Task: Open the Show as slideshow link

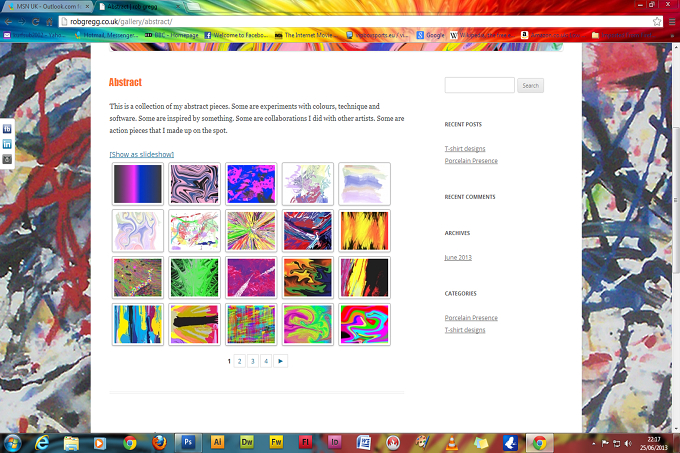Action: [142, 154]
